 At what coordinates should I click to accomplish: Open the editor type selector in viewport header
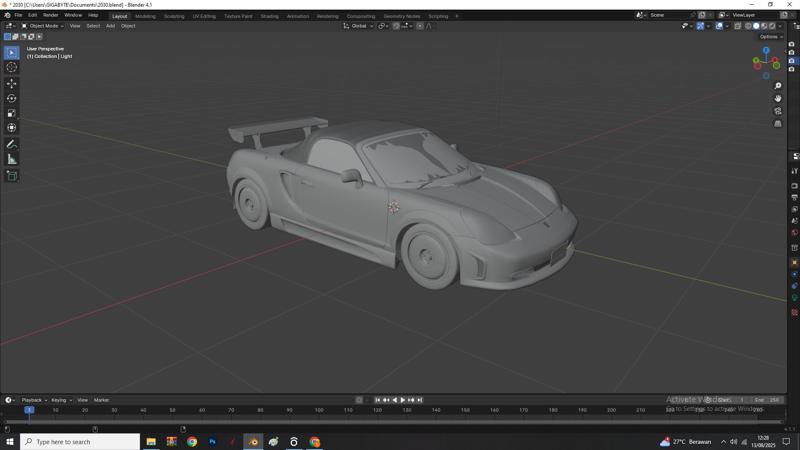pyautogui.click(x=10, y=26)
